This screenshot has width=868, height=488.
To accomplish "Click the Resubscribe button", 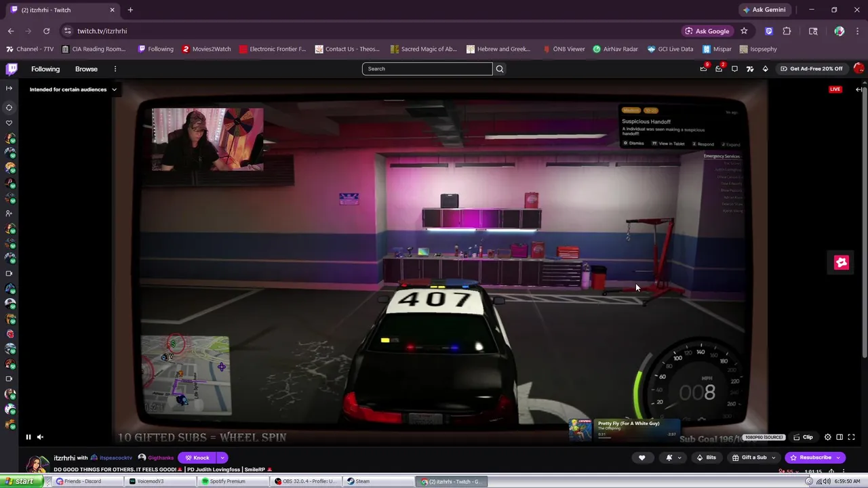I will pyautogui.click(x=815, y=457).
